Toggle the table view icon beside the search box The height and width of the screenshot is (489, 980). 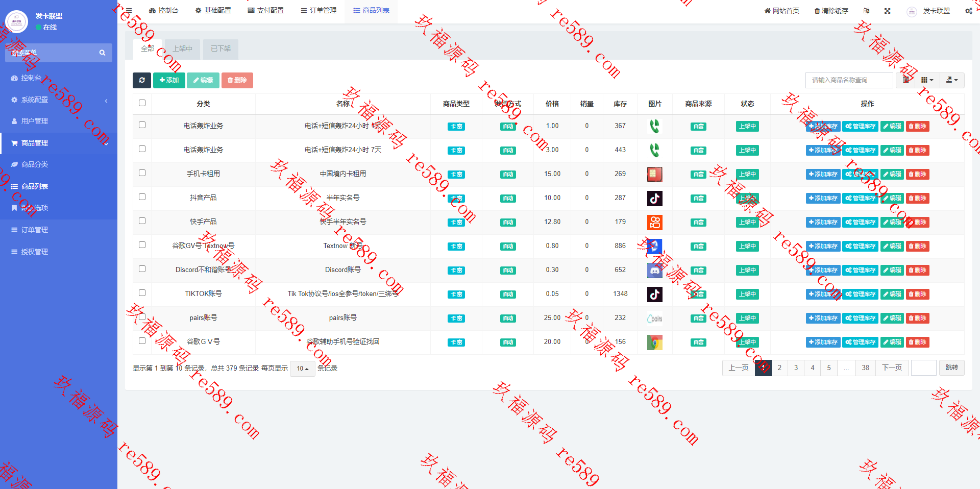pyautogui.click(x=905, y=80)
